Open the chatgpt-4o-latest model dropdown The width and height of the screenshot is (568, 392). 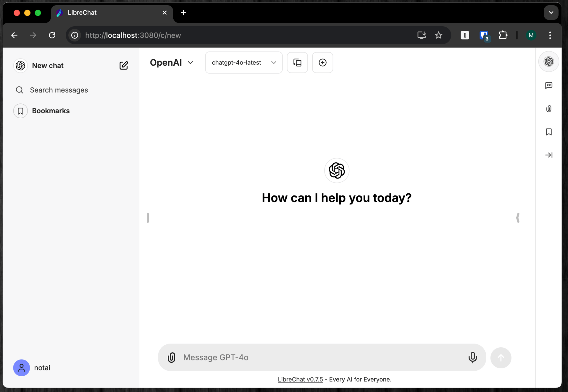click(x=243, y=62)
